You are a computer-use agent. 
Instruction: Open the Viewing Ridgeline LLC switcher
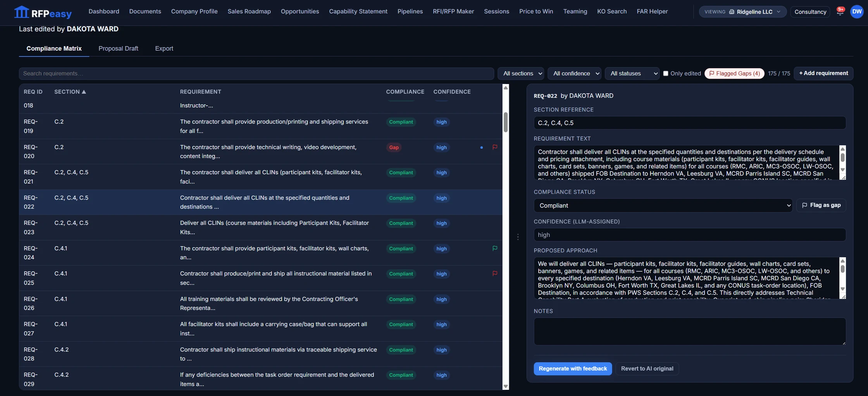742,12
